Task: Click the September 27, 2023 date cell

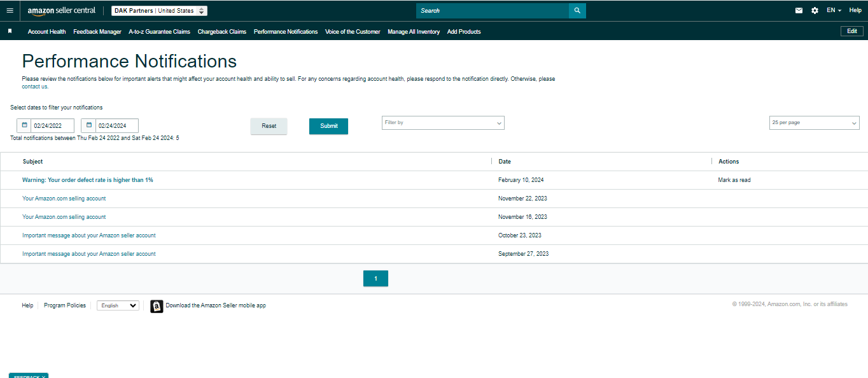Action: click(x=524, y=254)
